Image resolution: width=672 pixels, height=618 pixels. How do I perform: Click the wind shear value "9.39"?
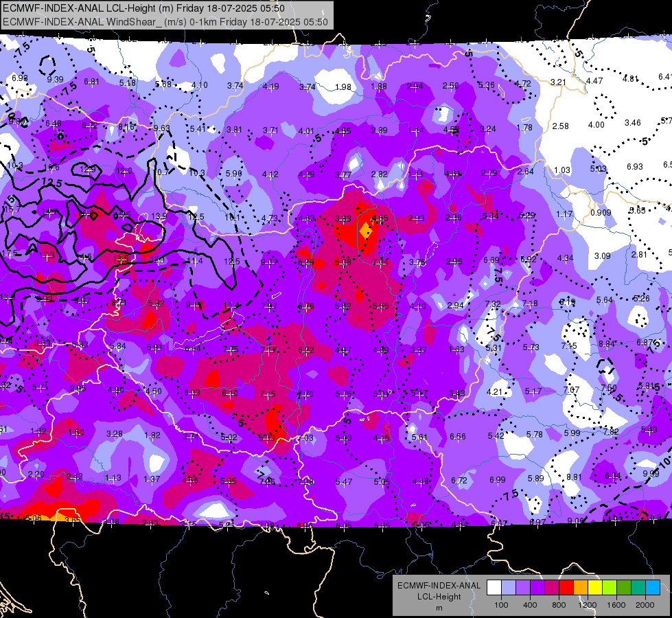tap(56, 80)
